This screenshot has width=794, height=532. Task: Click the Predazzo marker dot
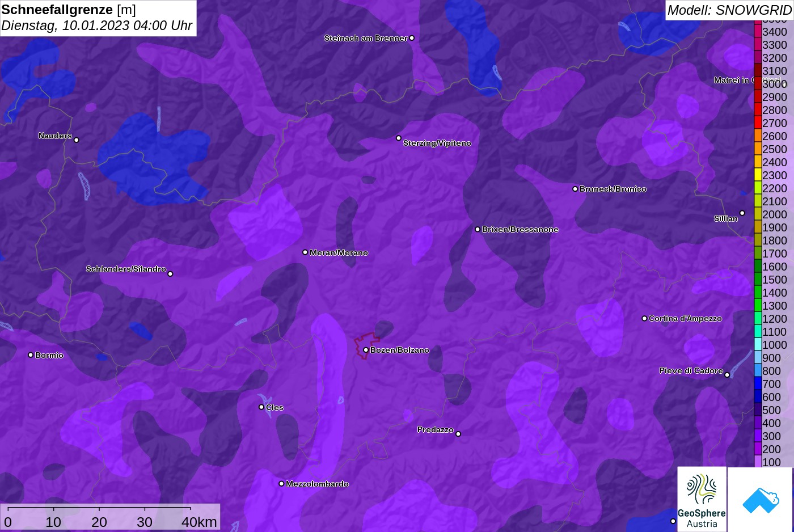[458, 434]
